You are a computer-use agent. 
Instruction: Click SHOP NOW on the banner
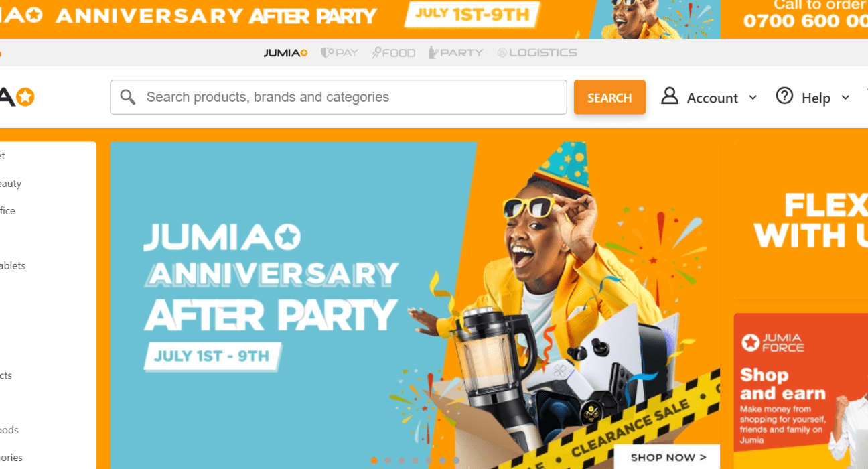coord(668,458)
